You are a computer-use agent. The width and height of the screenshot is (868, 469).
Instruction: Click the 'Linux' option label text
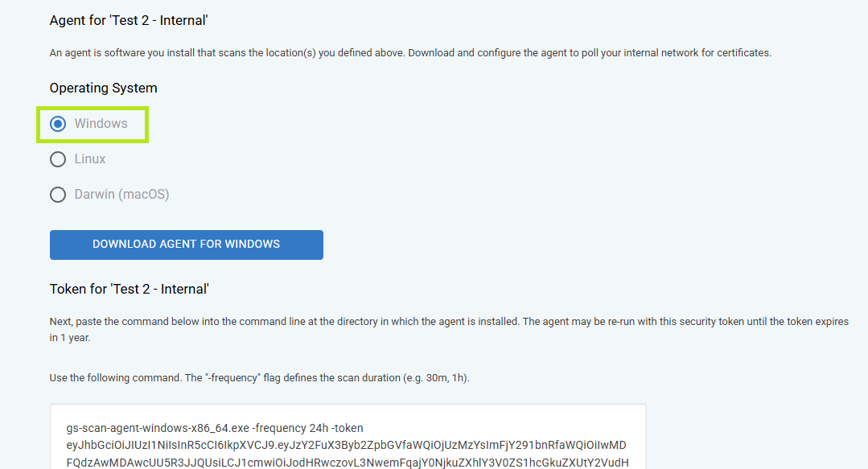[x=89, y=159]
